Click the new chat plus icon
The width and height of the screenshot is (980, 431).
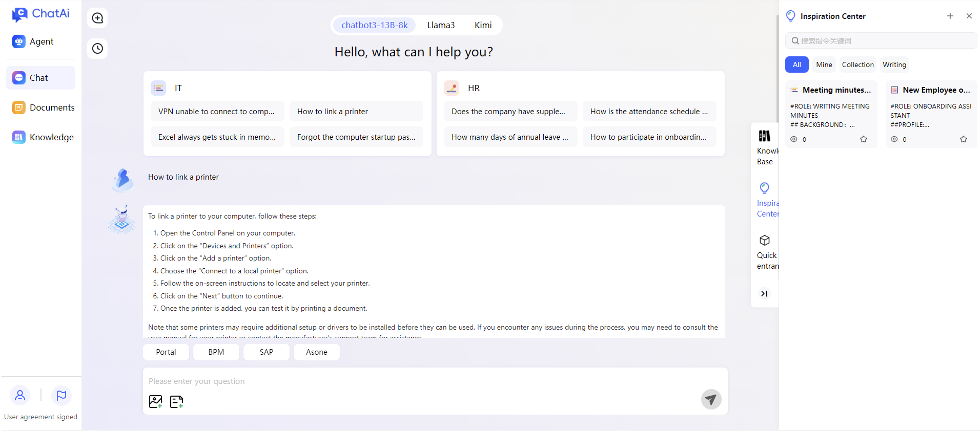click(97, 18)
